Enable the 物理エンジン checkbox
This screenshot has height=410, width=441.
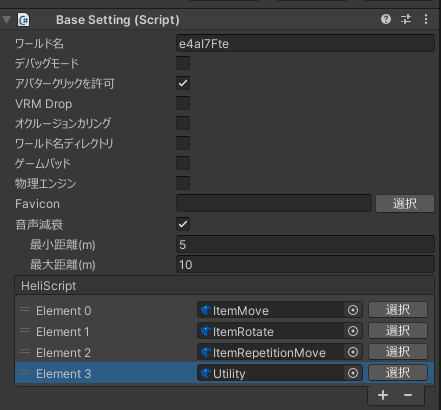pyautogui.click(x=183, y=183)
